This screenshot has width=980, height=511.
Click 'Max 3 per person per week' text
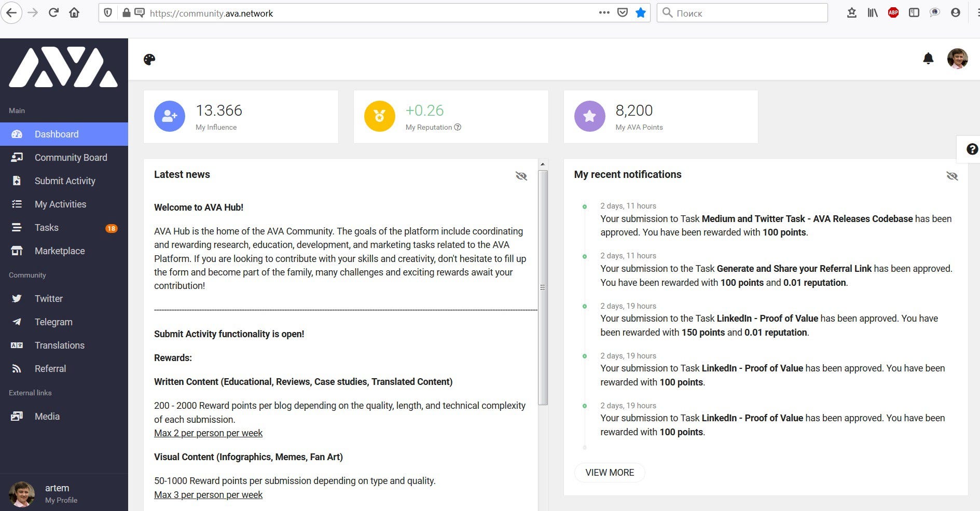tap(208, 495)
